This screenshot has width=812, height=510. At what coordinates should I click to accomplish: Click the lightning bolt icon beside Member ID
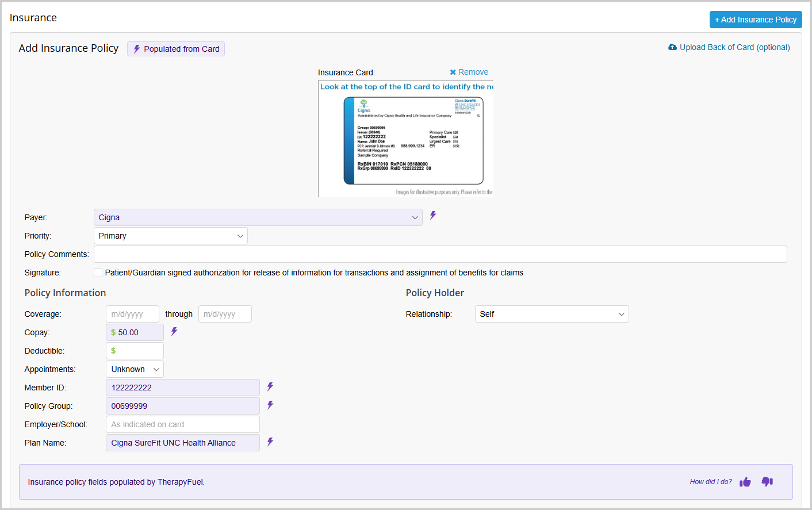pyautogui.click(x=270, y=387)
